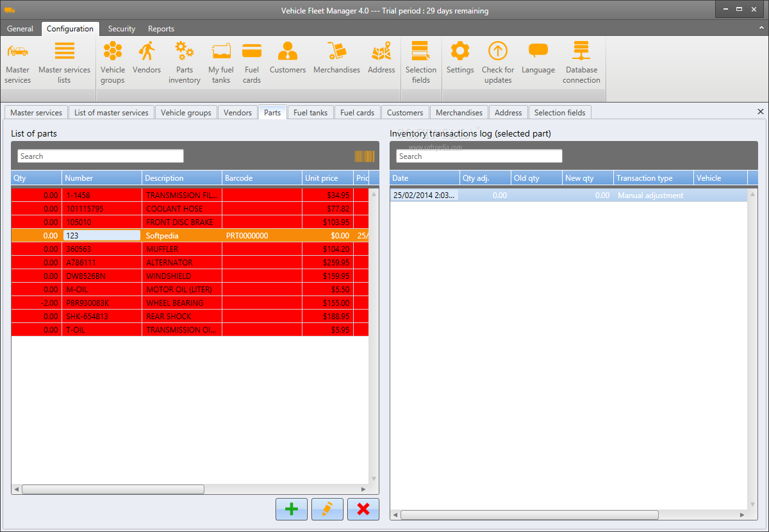Open Master services from the ribbon
The image size is (769, 532).
pyautogui.click(x=18, y=63)
